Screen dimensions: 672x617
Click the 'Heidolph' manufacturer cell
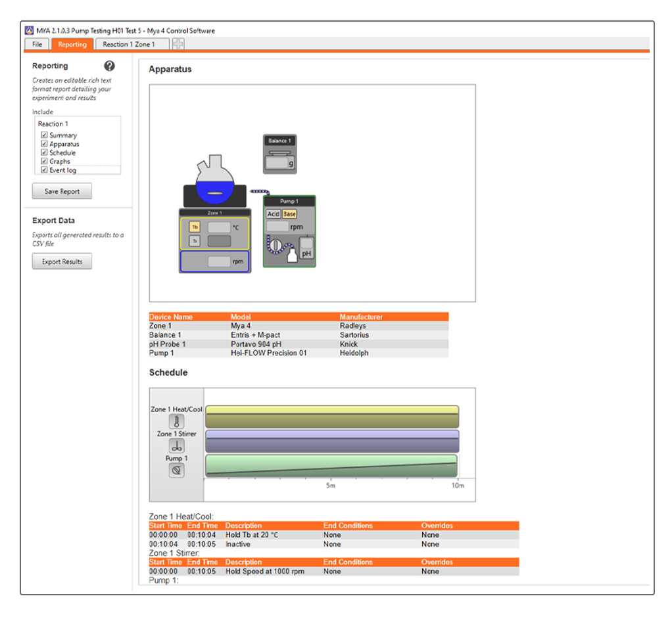(354, 354)
